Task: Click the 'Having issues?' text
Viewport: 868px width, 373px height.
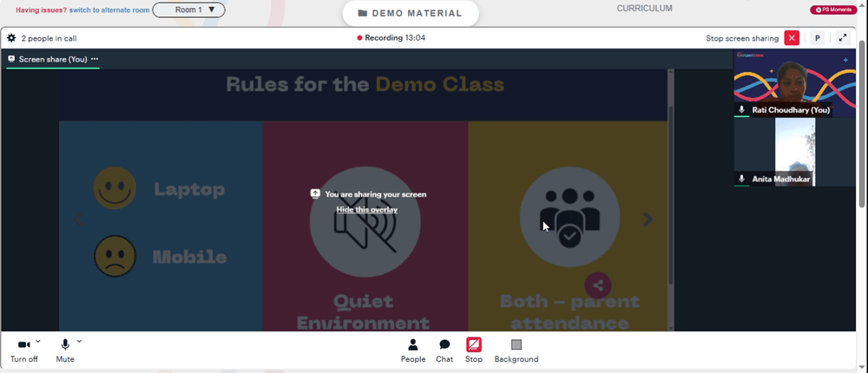Action: coord(41,10)
